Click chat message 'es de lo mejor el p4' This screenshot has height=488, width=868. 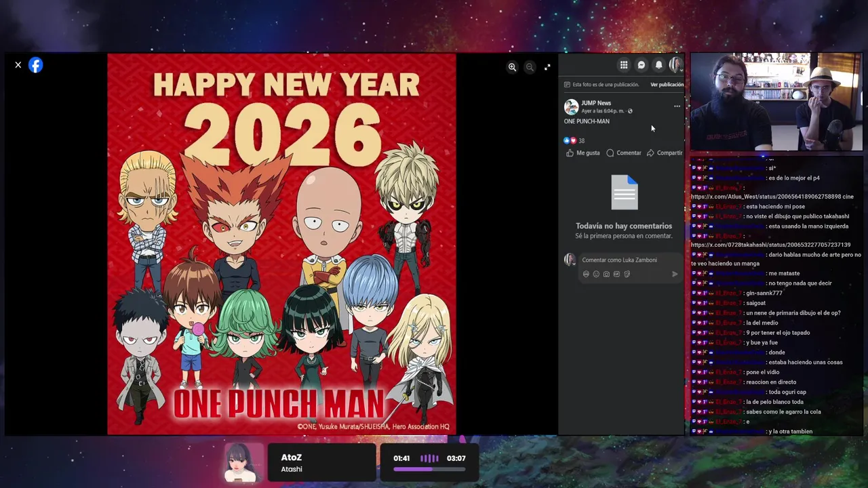point(793,178)
